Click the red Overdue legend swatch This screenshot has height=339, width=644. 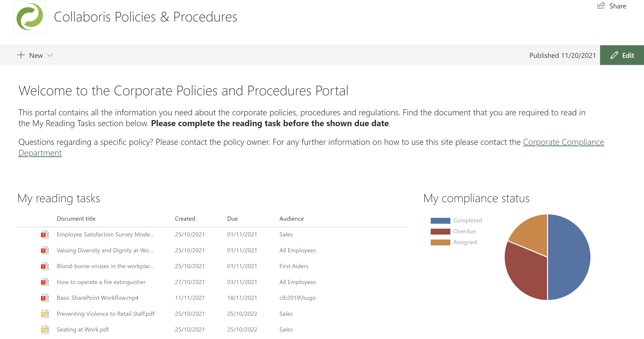(440, 231)
